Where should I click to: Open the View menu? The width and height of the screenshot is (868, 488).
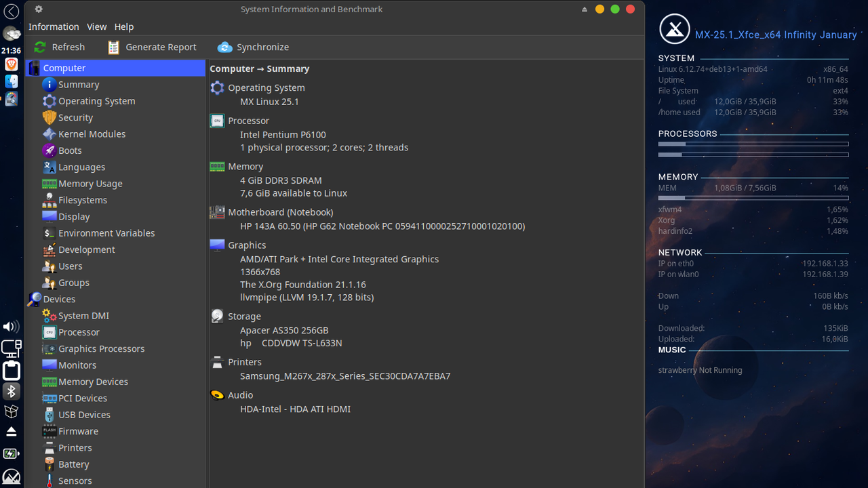96,26
